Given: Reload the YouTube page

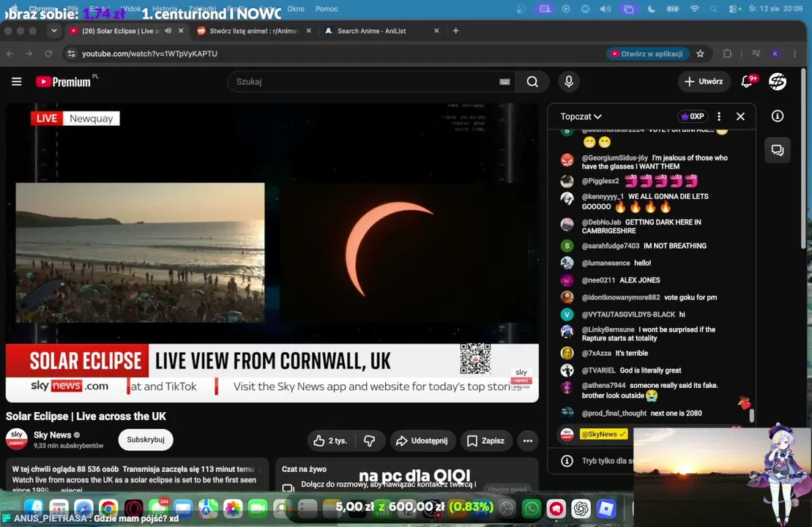Looking at the screenshot, I should click(x=48, y=53).
